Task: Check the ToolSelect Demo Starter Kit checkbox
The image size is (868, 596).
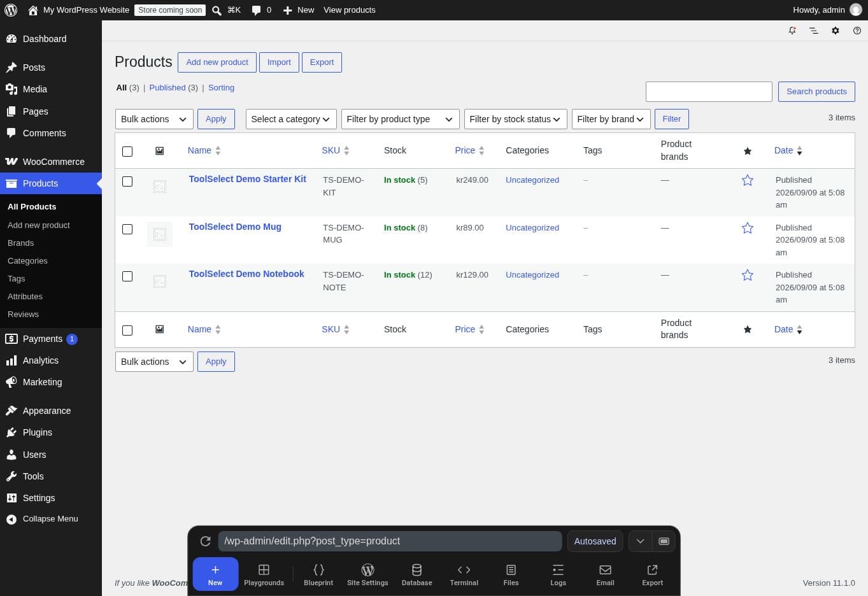Action: tap(127, 181)
